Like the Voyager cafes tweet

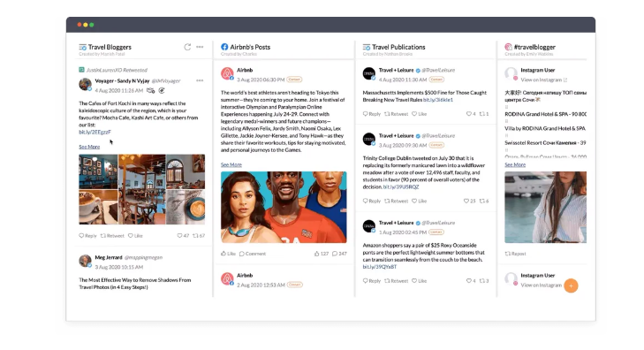pyautogui.click(x=135, y=236)
